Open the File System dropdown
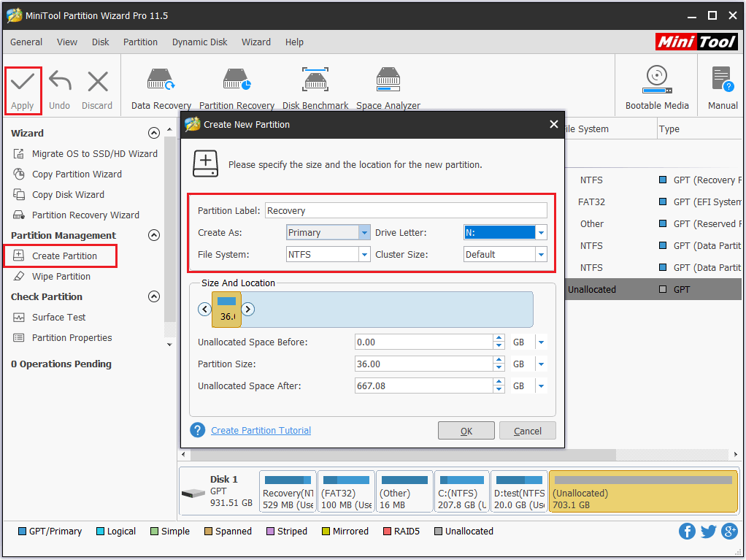The height and width of the screenshot is (560, 746). coord(364,255)
